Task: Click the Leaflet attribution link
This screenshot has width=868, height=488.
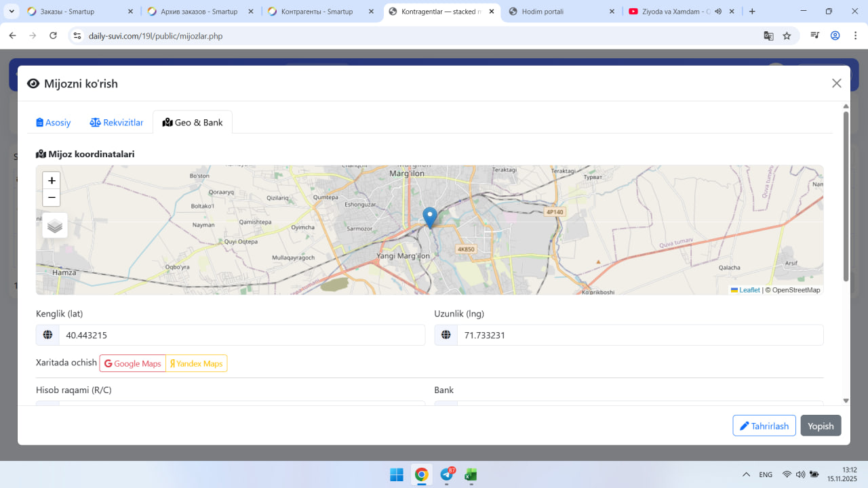Action: click(749, 290)
